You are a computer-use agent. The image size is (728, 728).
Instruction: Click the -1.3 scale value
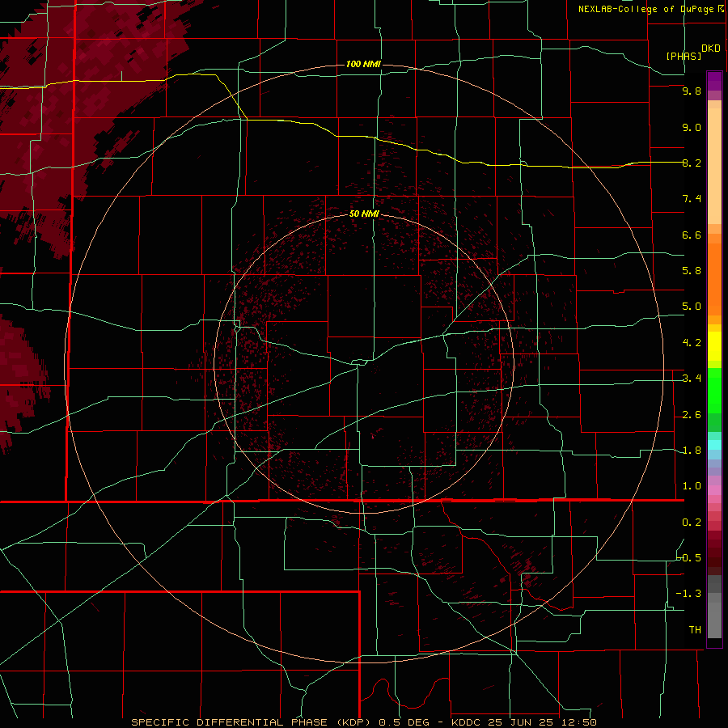pos(688,595)
